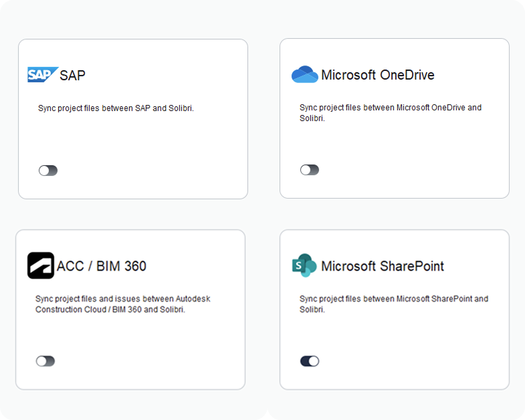Viewport: 525px width, 420px height.
Task: Click the Microsoft SharePoint logo icon
Action: tap(304, 266)
